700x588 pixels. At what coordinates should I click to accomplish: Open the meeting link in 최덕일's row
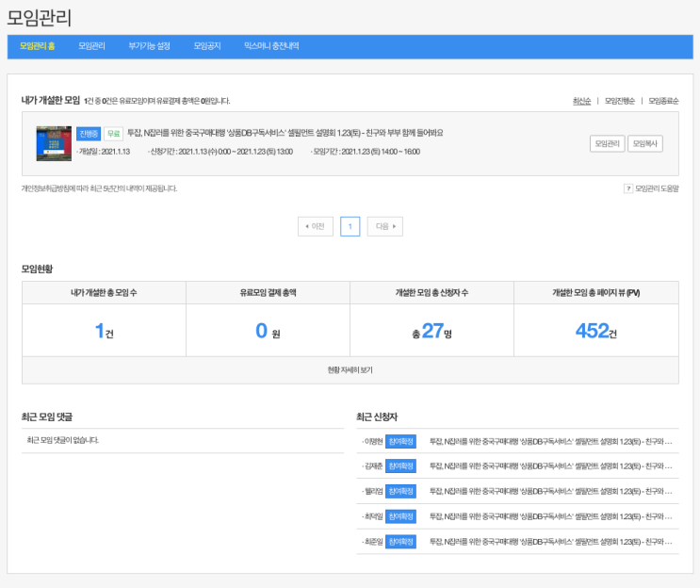551,516
